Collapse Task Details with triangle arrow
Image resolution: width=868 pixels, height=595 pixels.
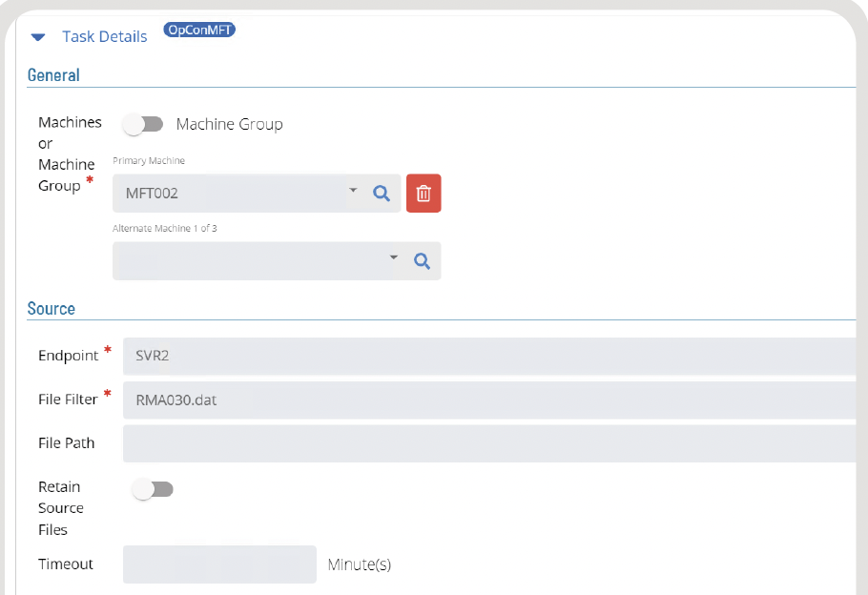[x=38, y=37]
